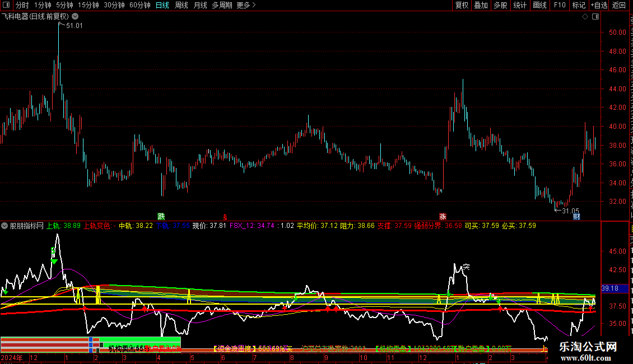Click the round icon before 股朋指标网
This screenshot has height=364, width=633.
click(4, 226)
